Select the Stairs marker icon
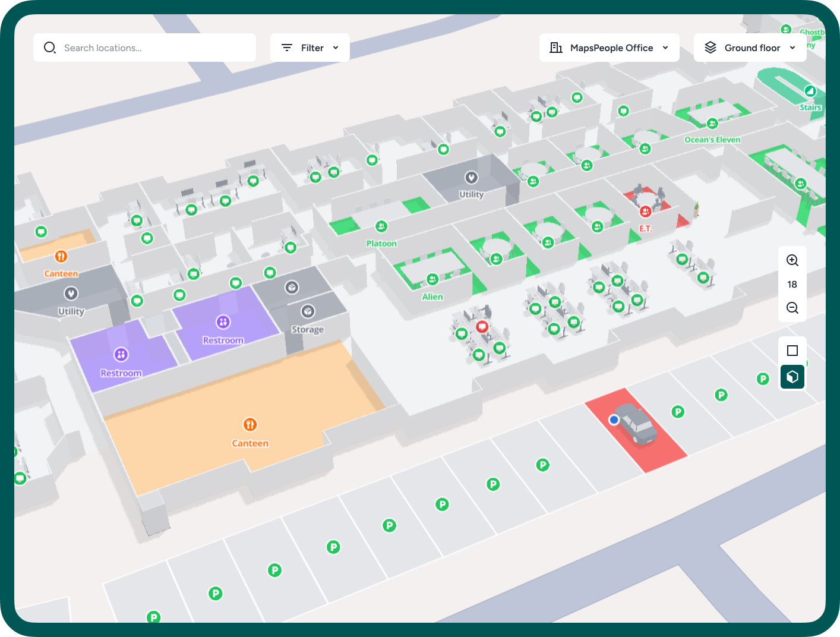Image resolution: width=840 pixels, height=637 pixels. (x=810, y=91)
